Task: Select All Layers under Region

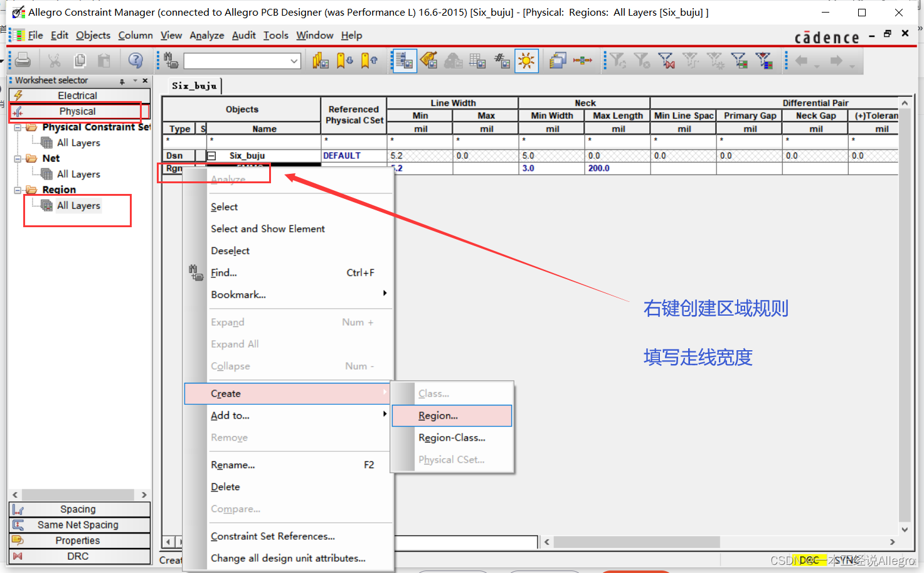Action: click(78, 205)
